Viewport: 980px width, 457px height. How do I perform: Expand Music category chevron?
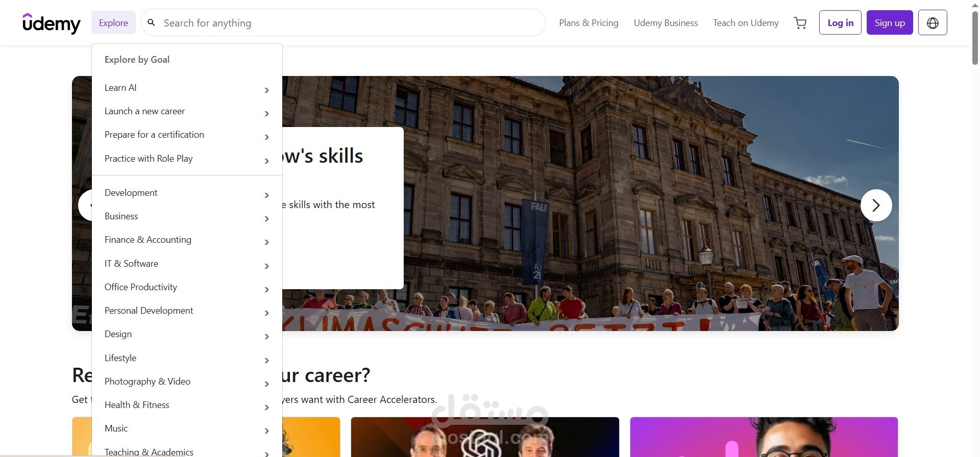click(x=266, y=431)
